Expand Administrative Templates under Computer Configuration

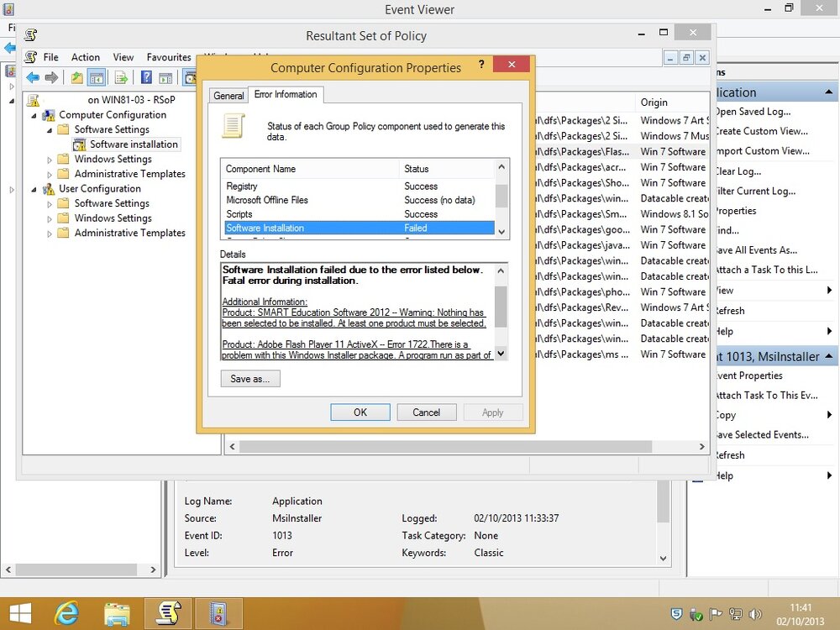tap(50, 175)
